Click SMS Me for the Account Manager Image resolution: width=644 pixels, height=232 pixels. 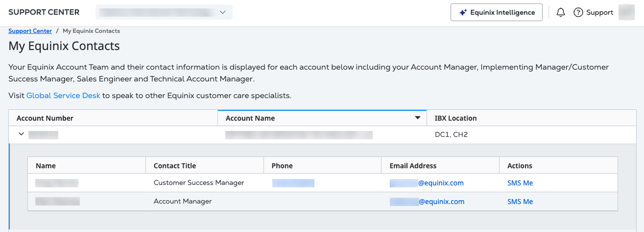520,202
